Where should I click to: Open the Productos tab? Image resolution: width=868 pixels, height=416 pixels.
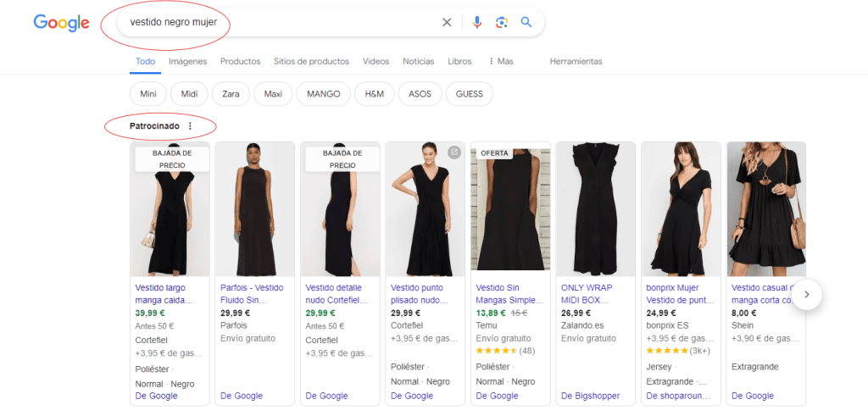point(240,61)
